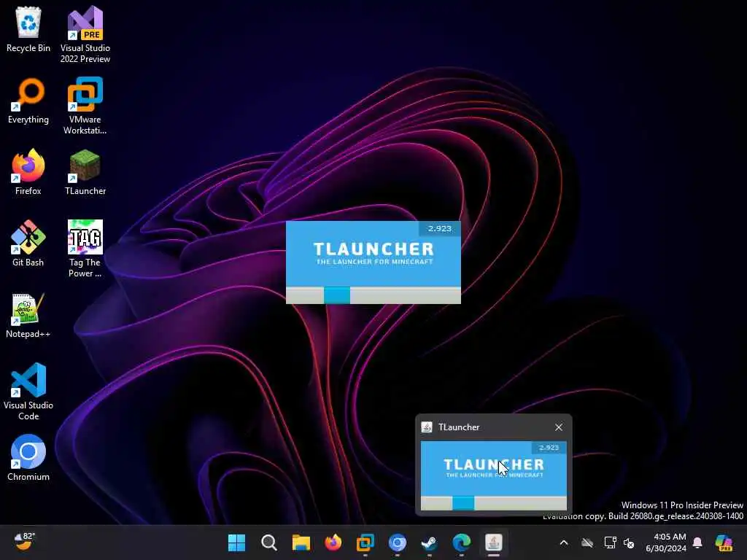The height and width of the screenshot is (560, 747).
Task: Select the TLauncher desktop shortcut
Action: coord(85,172)
